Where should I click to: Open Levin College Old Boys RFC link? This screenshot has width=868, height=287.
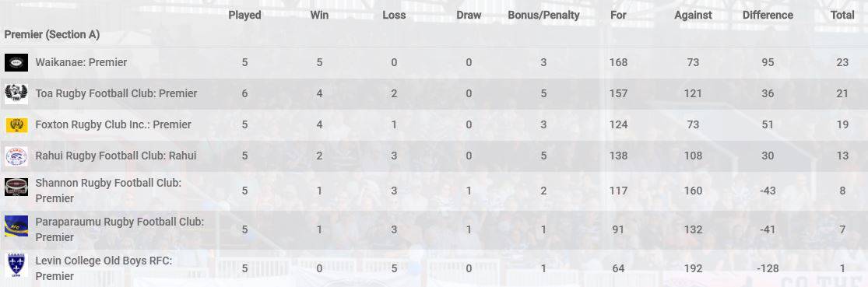[x=104, y=268]
